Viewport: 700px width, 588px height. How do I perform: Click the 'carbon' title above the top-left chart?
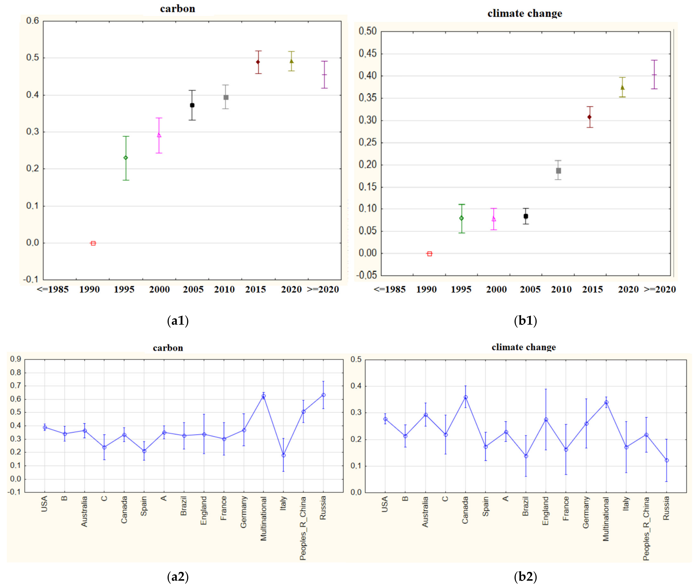pos(177,9)
